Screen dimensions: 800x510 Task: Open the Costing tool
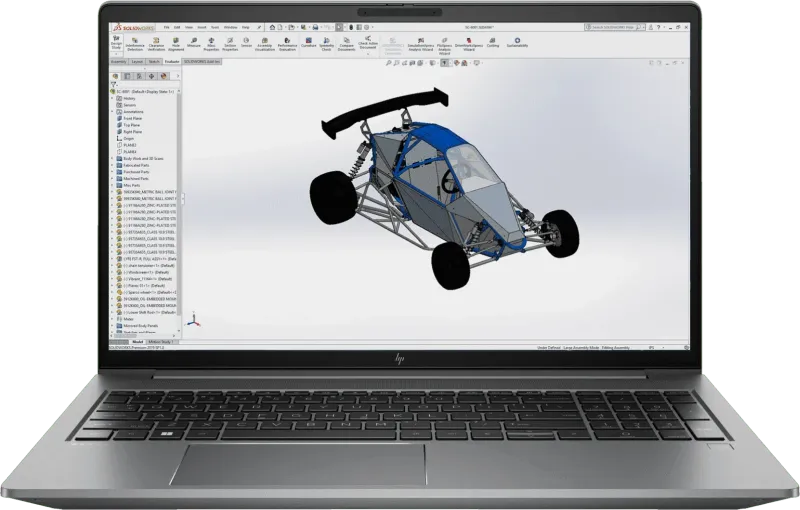[x=492, y=43]
